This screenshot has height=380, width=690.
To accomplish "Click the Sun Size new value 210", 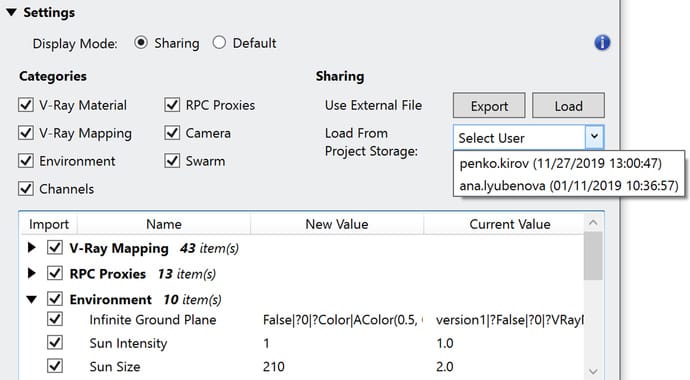I will coord(274,366).
